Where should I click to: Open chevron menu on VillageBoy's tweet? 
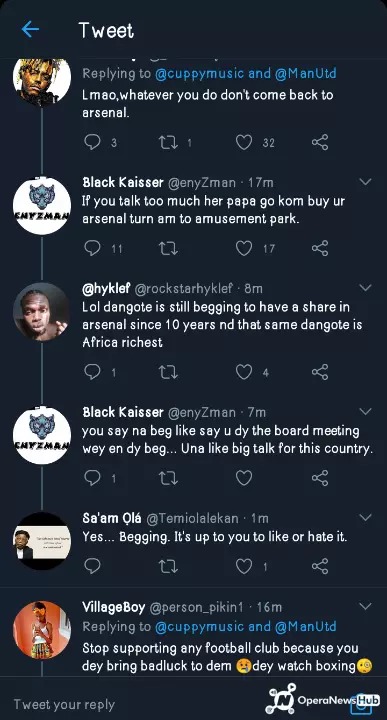click(365, 607)
